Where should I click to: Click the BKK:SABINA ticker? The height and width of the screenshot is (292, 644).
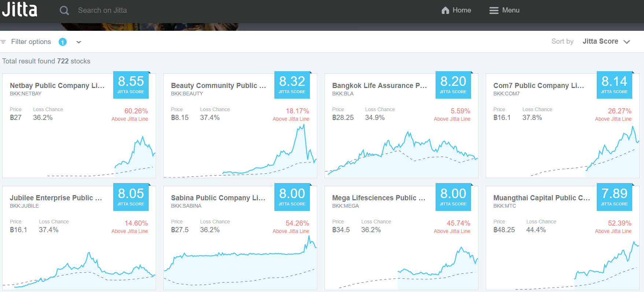[186, 206]
